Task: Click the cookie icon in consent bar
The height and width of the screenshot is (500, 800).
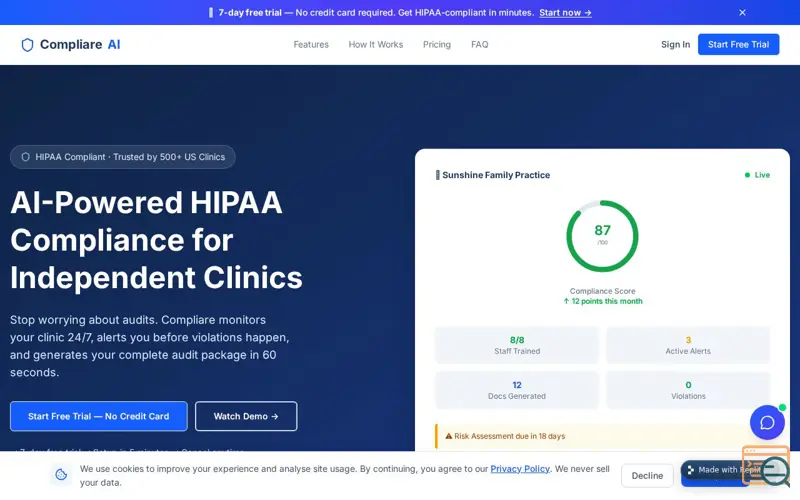Action: coord(61,475)
